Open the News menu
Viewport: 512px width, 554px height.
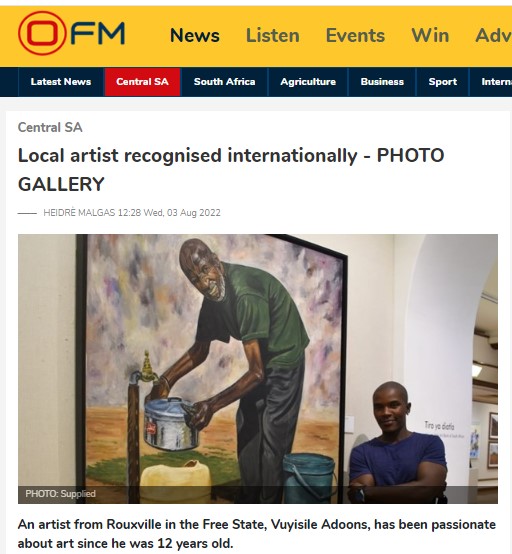[195, 35]
